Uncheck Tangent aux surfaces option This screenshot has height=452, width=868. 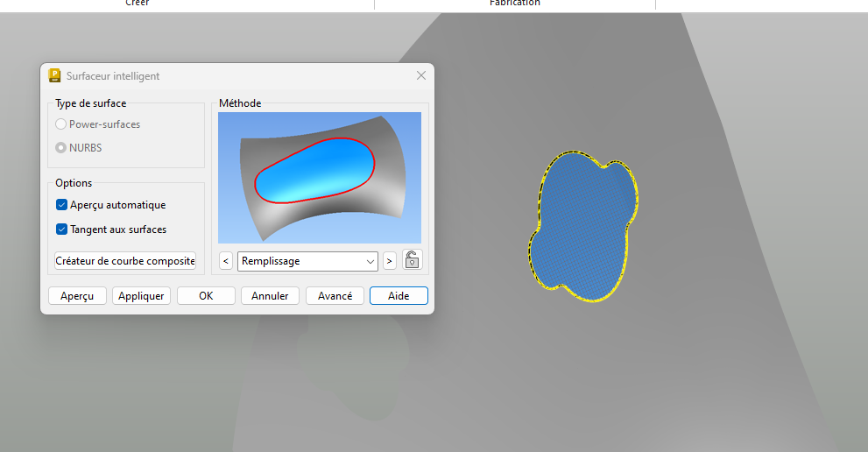click(62, 230)
